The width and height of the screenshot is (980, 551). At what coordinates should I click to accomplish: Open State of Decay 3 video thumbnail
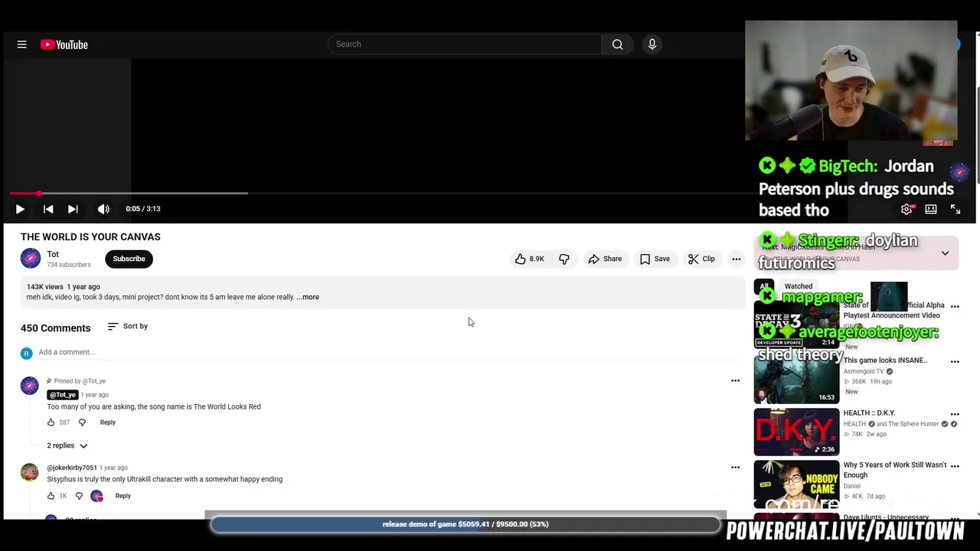796,324
